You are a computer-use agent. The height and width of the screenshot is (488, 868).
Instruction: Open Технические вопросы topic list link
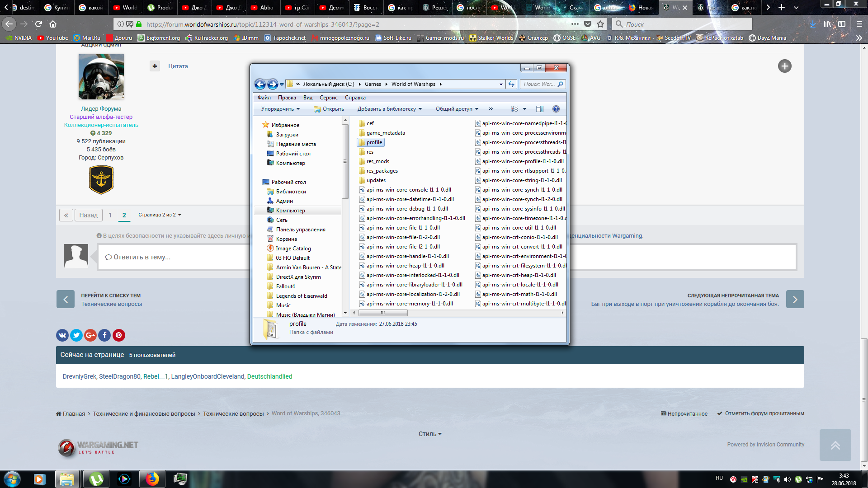(x=112, y=304)
